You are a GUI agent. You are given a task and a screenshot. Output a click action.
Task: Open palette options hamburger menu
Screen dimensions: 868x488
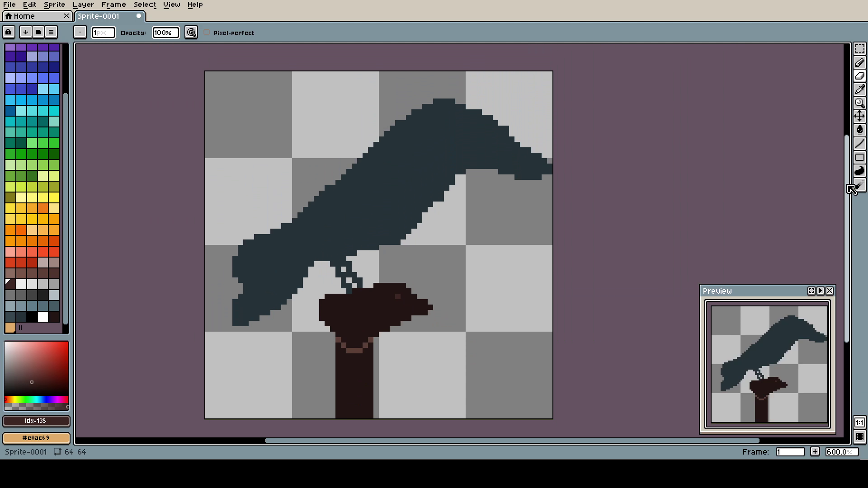(51, 32)
